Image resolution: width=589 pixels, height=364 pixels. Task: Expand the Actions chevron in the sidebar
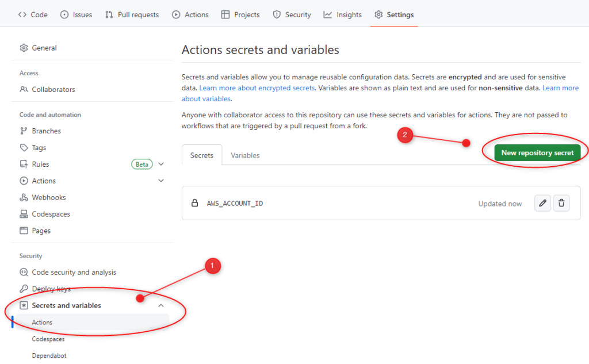tap(161, 181)
